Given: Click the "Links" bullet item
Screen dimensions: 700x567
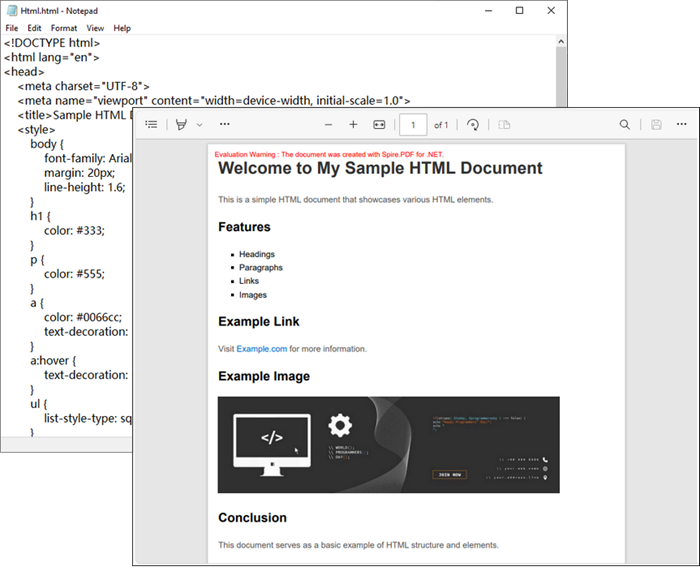Looking at the screenshot, I should pyautogui.click(x=249, y=281).
